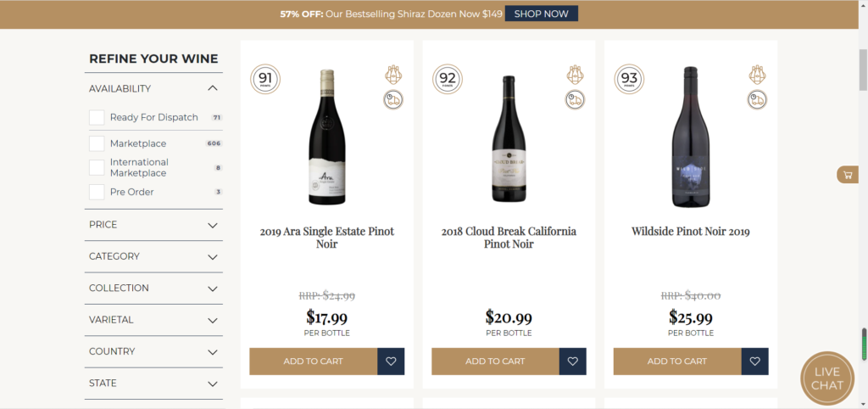Click the Wildside Pinot Noir bottle image
Screen dimensions: 868x409
click(690, 136)
